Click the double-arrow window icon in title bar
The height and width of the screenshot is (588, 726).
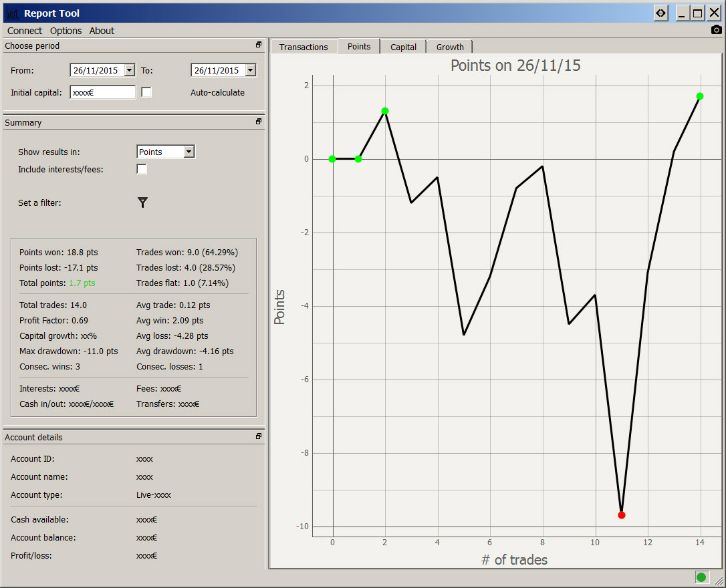tap(660, 13)
